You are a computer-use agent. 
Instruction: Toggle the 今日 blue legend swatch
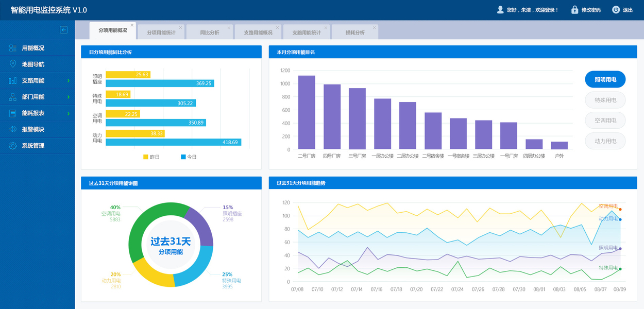pyautogui.click(x=183, y=157)
